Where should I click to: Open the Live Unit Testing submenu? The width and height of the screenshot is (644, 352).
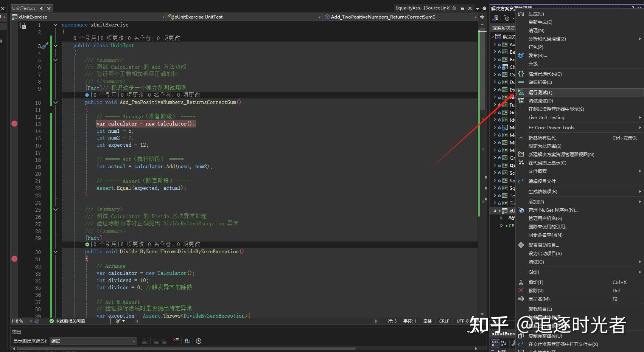[x=580, y=118]
